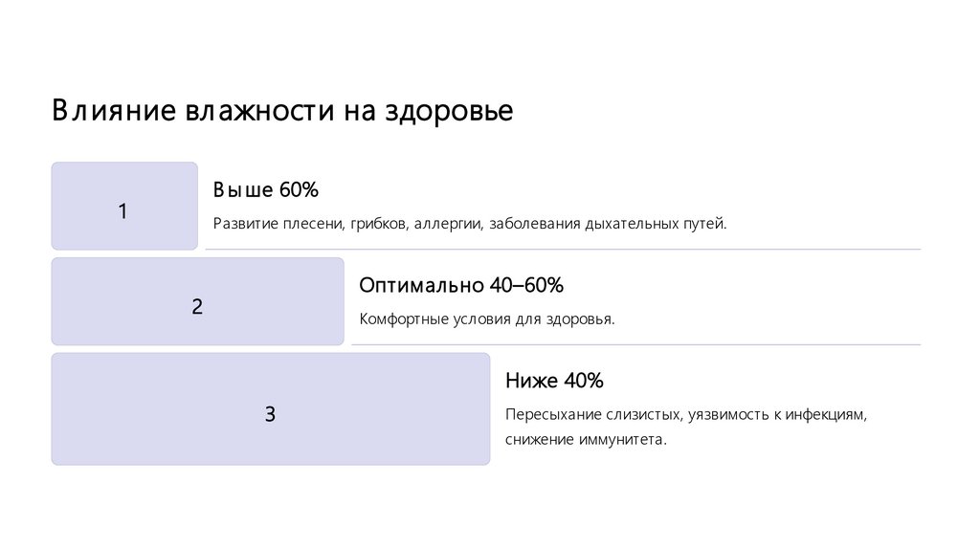Click the word 'Влияние' in the title

(112, 111)
